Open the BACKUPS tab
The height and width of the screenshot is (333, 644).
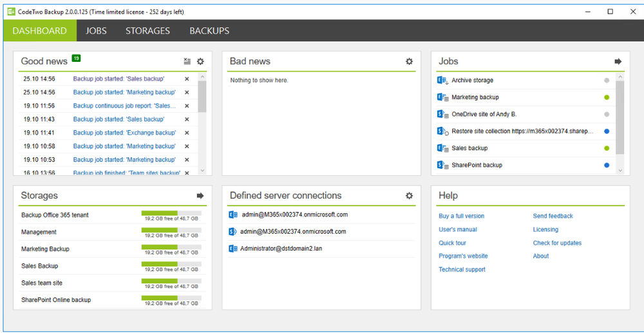(209, 31)
